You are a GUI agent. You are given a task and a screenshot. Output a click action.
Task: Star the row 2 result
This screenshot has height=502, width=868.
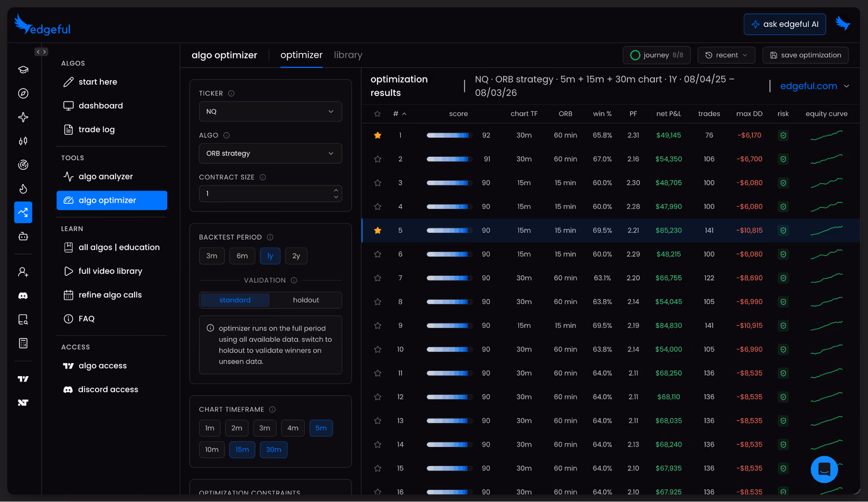pos(378,159)
